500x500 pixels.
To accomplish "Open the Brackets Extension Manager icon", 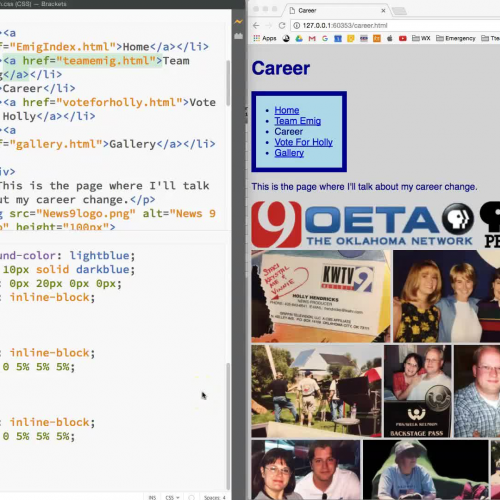I will [238, 36].
